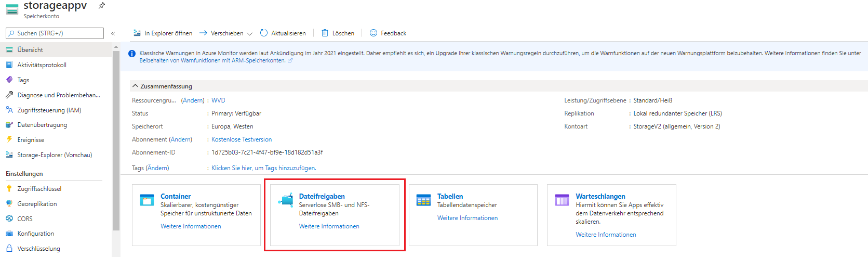Image resolution: width=868 pixels, height=257 pixels.
Task: Click the wrench icon for Diagnose und Problembehandlung
Action: click(x=9, y=95)
